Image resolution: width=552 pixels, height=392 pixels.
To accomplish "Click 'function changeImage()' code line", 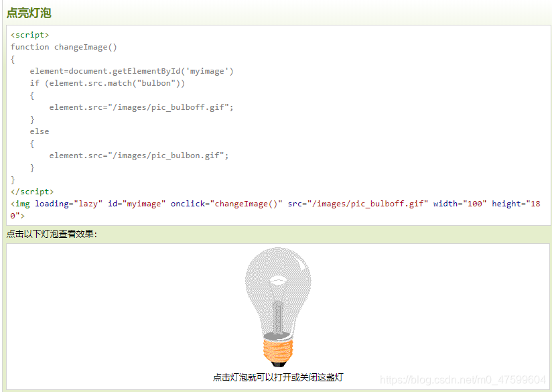I will pos(64,47).
